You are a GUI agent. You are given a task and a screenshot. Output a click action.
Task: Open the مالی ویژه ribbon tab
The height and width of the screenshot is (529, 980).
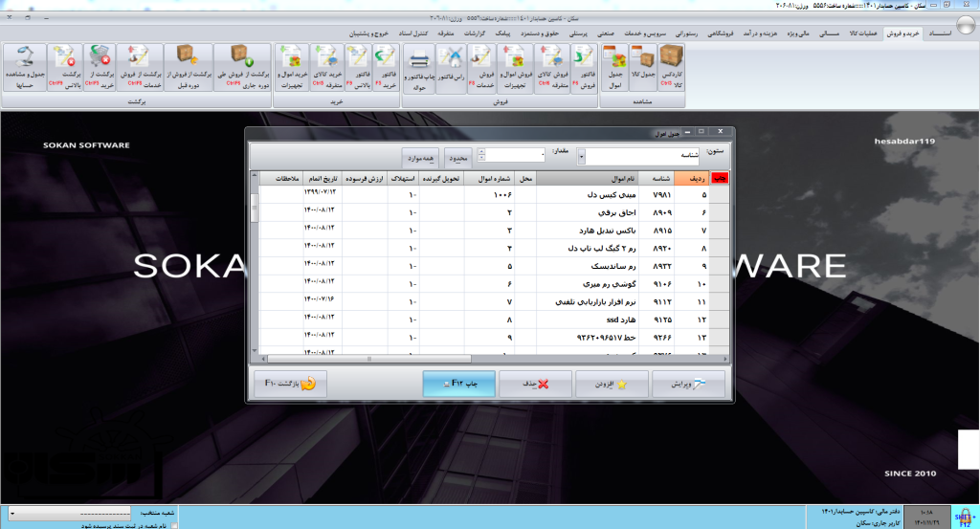[x=798, y=33]
